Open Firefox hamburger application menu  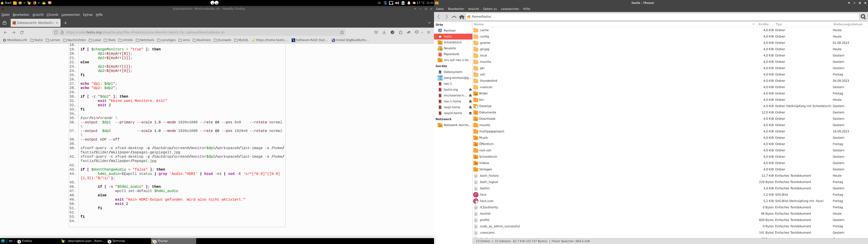point(429,32)
